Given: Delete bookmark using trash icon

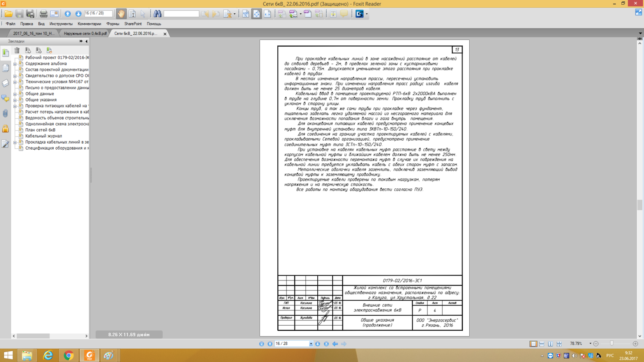Looking at the screenshot, I should [17, 50].
